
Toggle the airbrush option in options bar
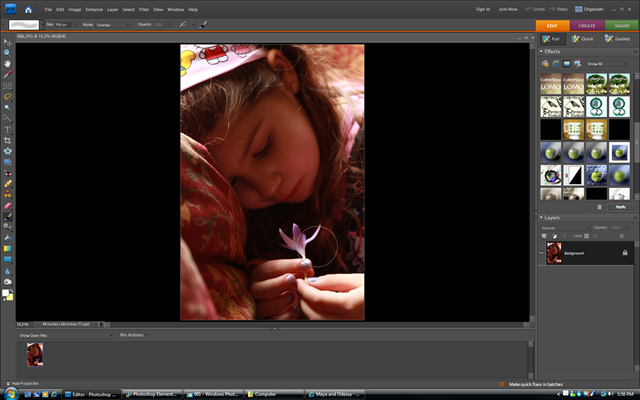(182, 24)
